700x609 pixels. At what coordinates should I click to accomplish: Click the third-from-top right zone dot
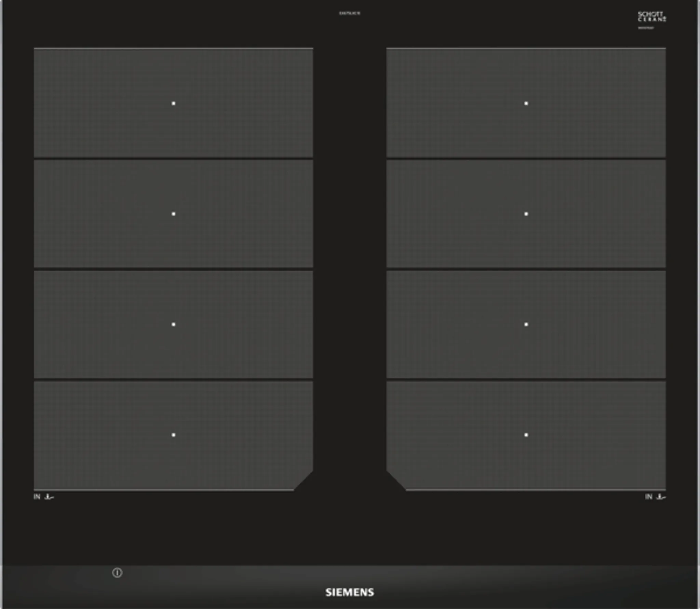pyautogui.click(x=526, y=324)
